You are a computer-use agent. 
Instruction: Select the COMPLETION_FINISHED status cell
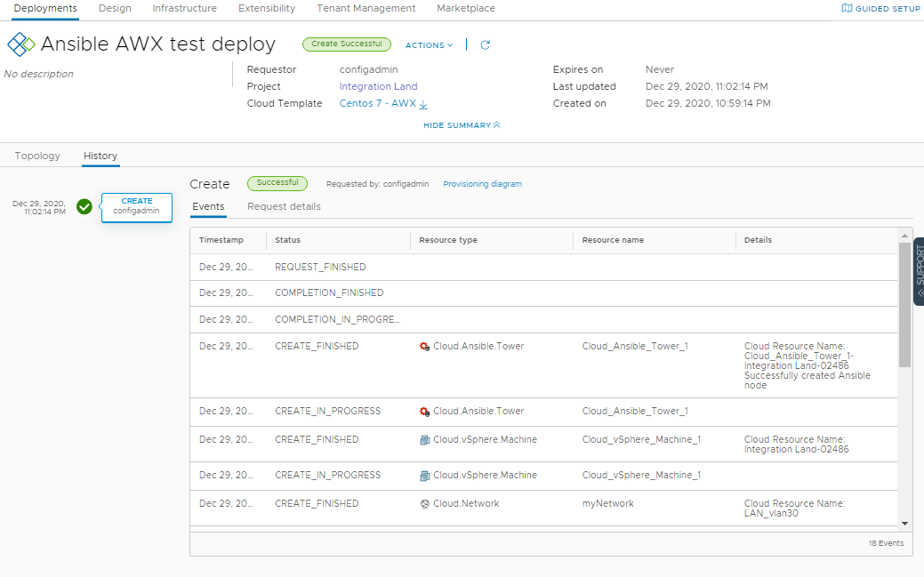(329, 293)
